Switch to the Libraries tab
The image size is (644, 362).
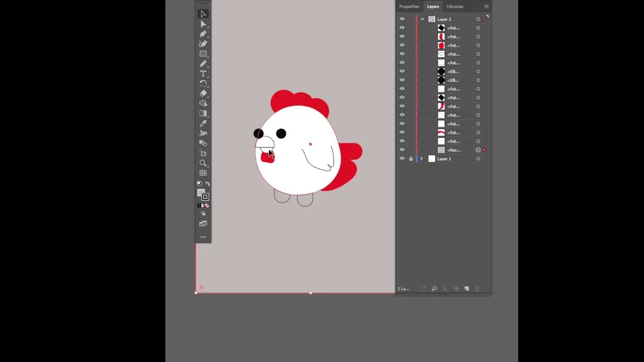pyautogui.click(x=455, y=7)
